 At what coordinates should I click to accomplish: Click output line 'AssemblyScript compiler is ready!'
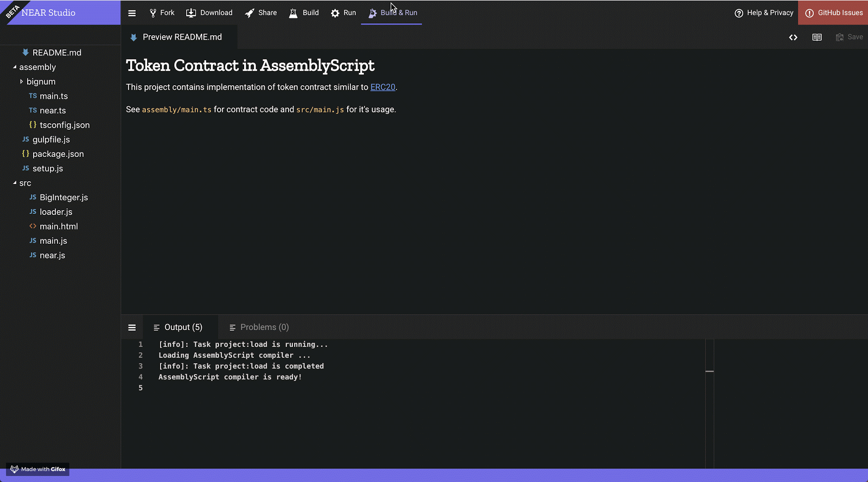point(230,377)
